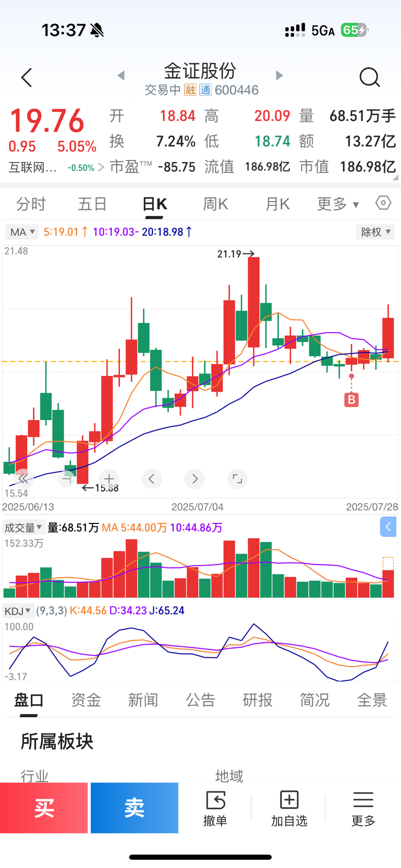Open the 新闻 tab
The height and width of the screenshot is (868, 401).
[x=143, y=700]
